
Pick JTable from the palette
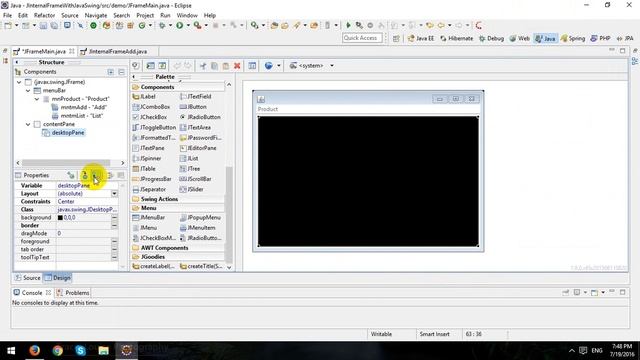[x=144, y=169]
